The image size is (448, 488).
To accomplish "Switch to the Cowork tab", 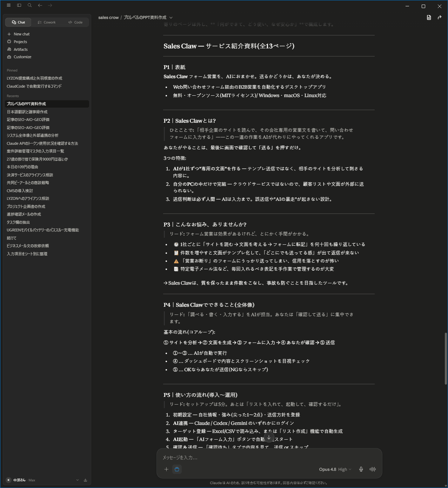I will (47, 22).
